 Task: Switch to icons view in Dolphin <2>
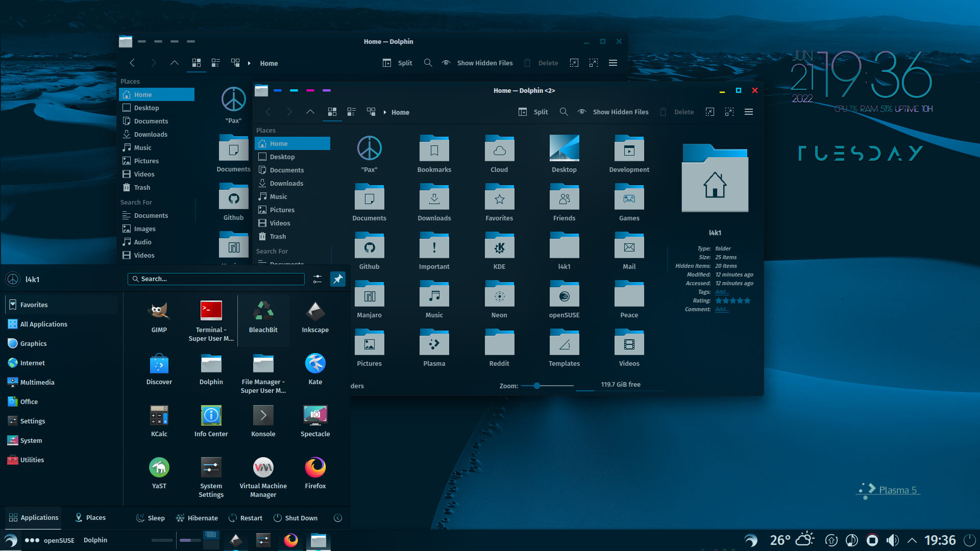332,112
